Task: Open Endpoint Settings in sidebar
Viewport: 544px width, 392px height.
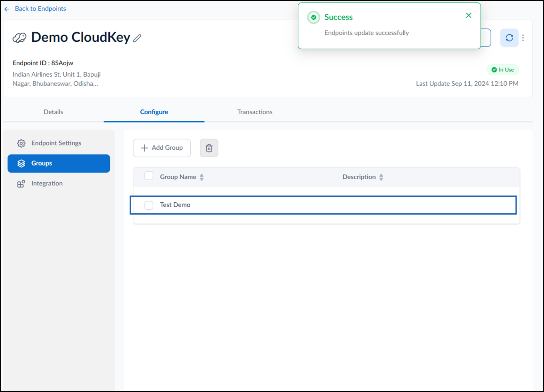Action: click(x=59, y=143)
